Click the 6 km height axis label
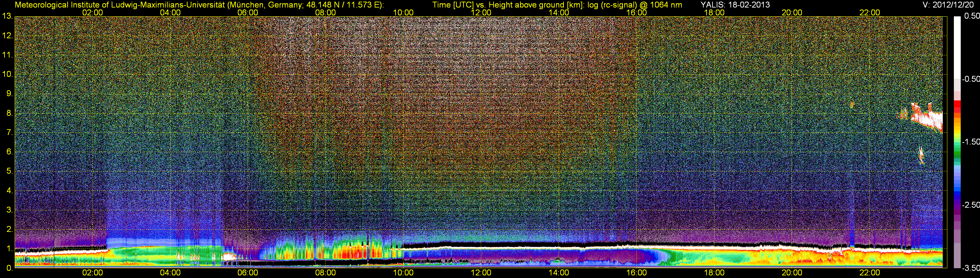This screenshot has width=980, height=278. 9,152
